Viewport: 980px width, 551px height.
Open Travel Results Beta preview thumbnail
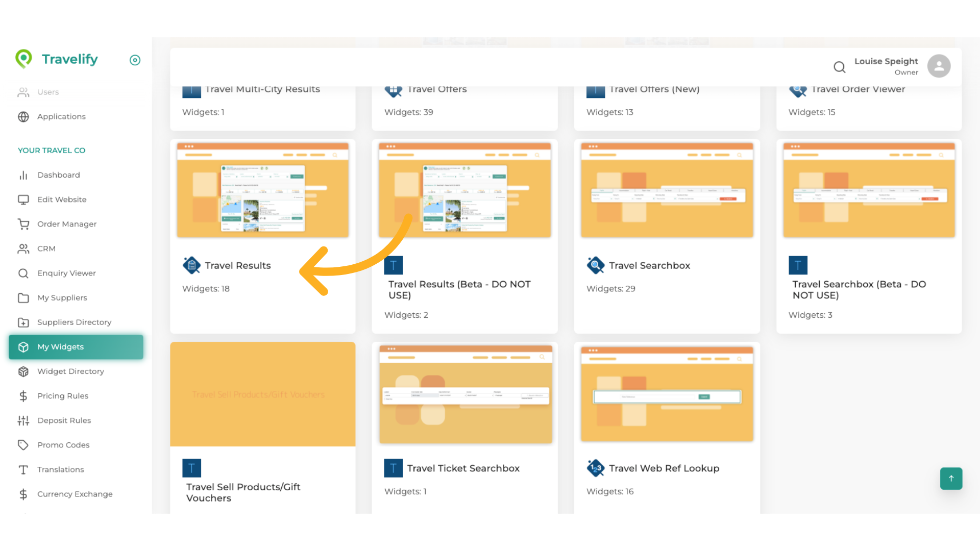point(464,190)
